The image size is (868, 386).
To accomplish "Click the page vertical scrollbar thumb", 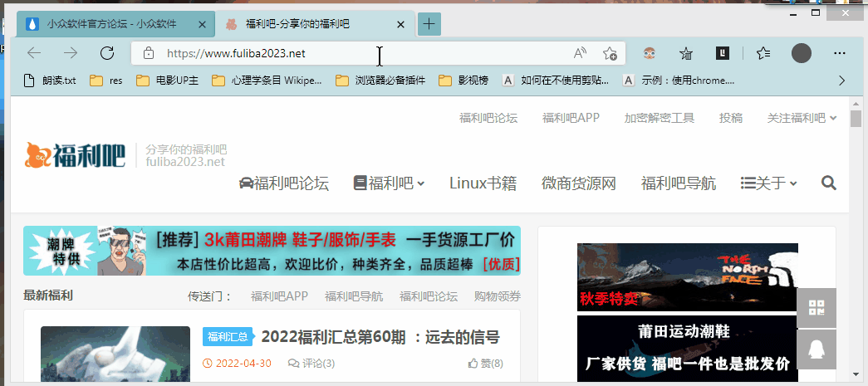I will point(856,119).
